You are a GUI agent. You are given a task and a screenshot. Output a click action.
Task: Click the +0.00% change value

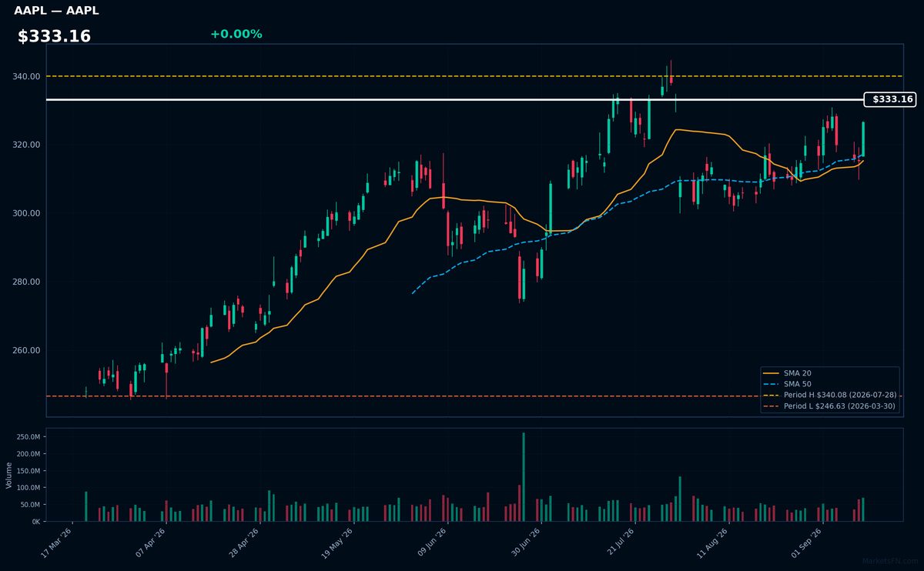(236, 34)
